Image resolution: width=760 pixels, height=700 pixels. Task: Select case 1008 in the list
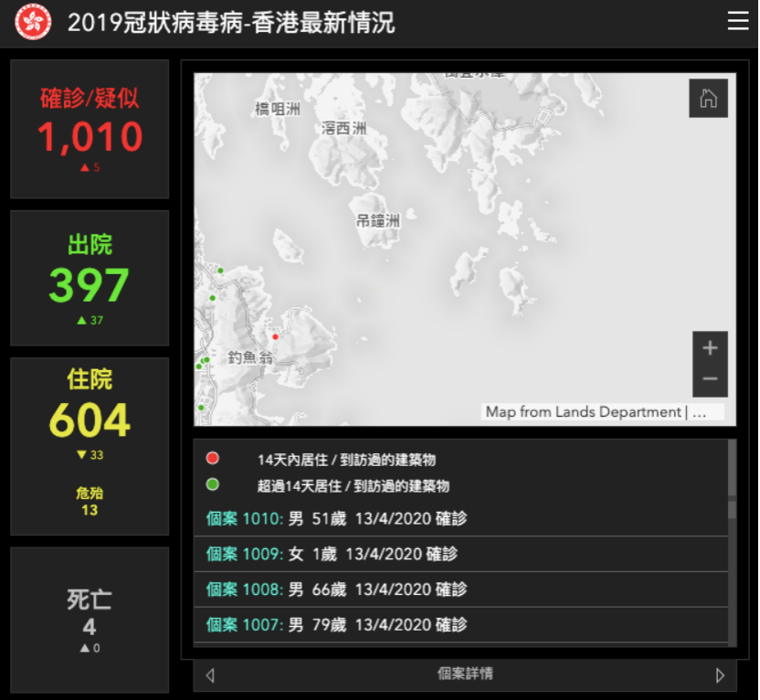pyautogui.click(x=336, y=589)
